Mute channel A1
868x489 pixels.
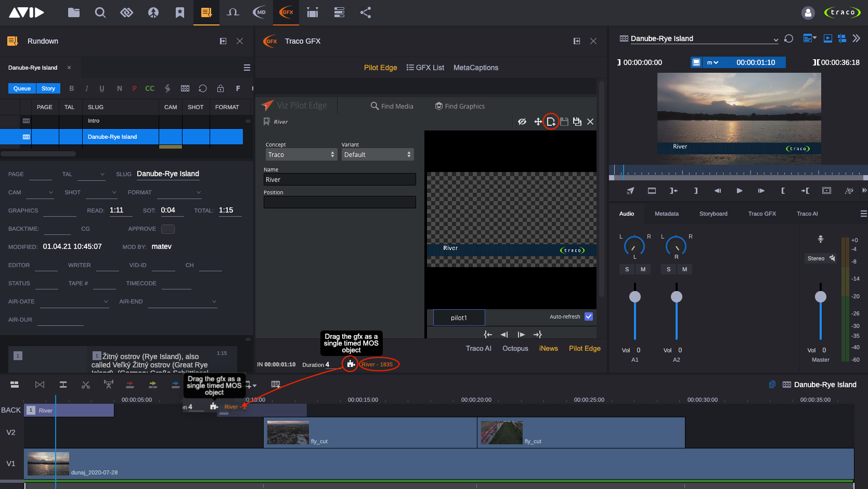coord(643,269)
